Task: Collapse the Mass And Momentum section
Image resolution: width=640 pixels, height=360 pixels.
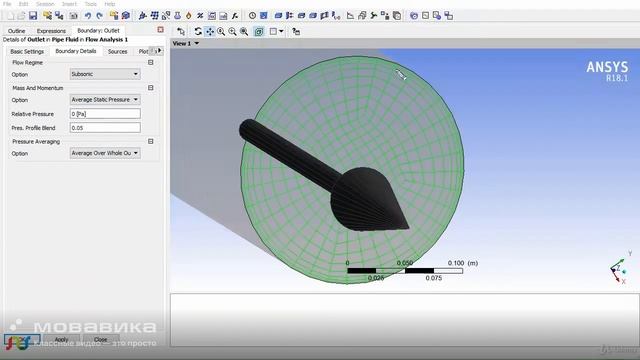Action: click(x=151, y=88)
